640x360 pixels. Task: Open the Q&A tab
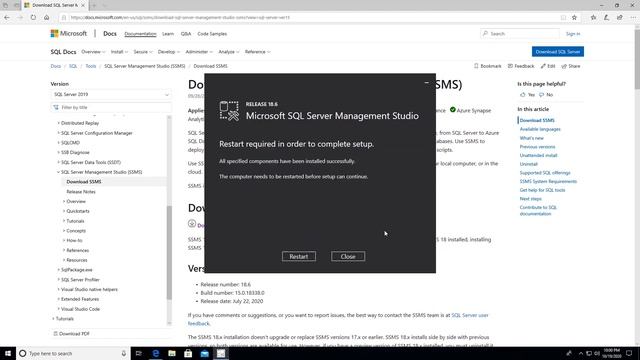point(186,34)
